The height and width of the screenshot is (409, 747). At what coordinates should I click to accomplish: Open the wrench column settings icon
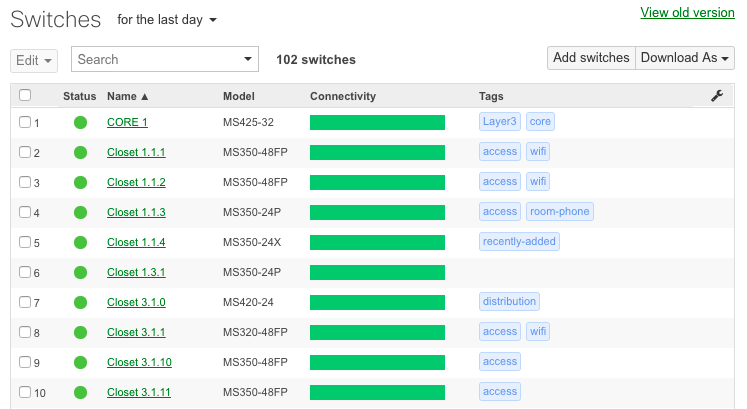point(717,96)
